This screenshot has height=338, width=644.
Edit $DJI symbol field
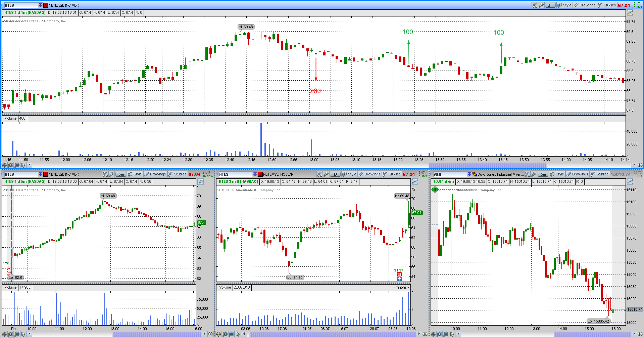pos(450,174)
